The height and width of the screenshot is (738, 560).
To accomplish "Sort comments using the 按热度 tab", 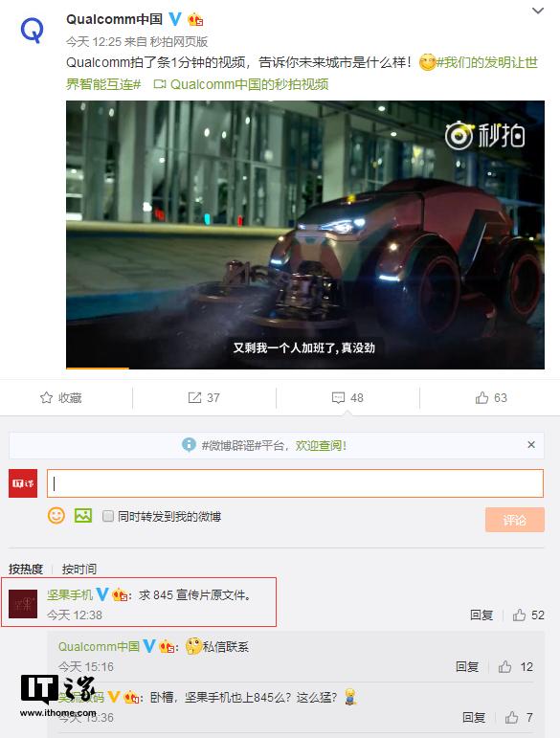I will point(26,569).
